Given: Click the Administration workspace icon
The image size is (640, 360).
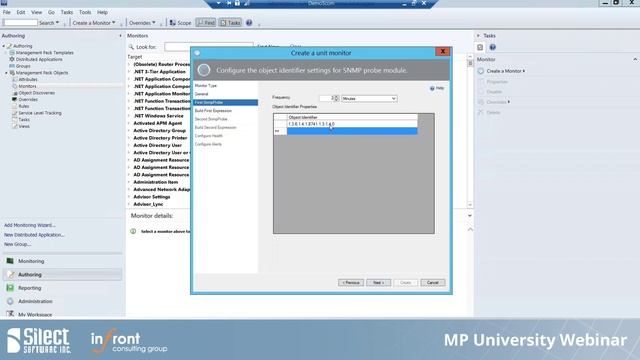Looking at the screenshot, I should point(10,301).
